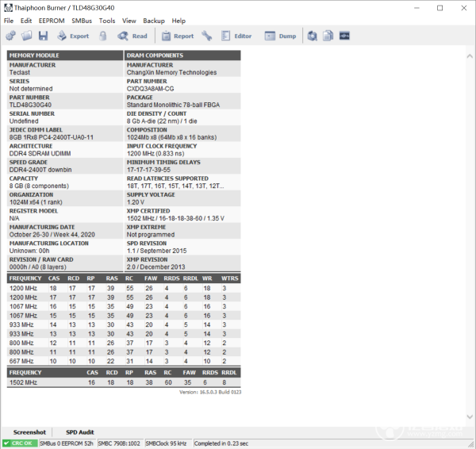Open the SMBus menu
Image resolution: width=476 pixels, height=449 pixels.
click(82, 21)
